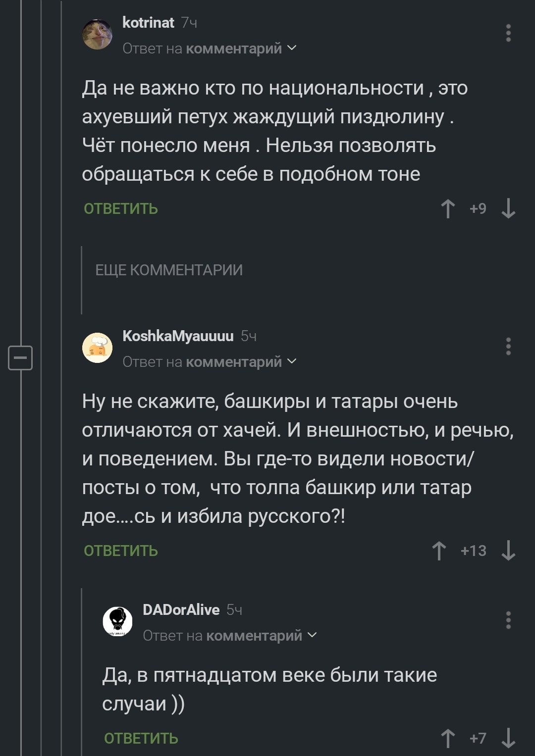Reply to DADorAlive's comment
Screen dimensions: 535x756
click(x=141, y=738)
